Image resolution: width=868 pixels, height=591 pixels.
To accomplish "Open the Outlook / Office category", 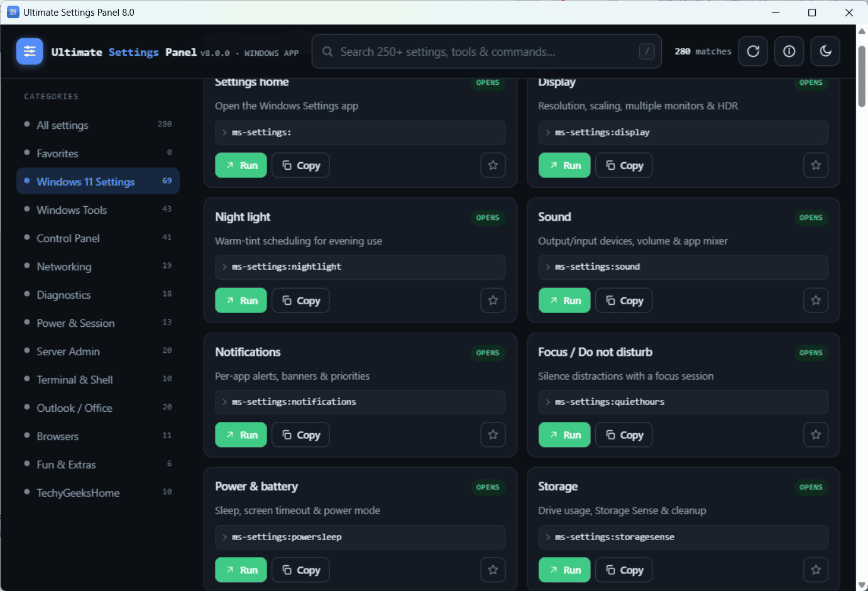I will [98, 408].
